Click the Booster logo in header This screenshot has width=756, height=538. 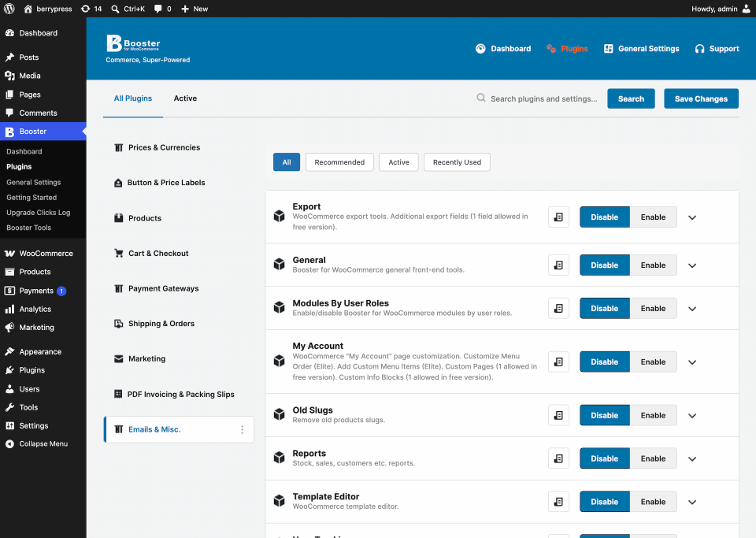(133, 43)
